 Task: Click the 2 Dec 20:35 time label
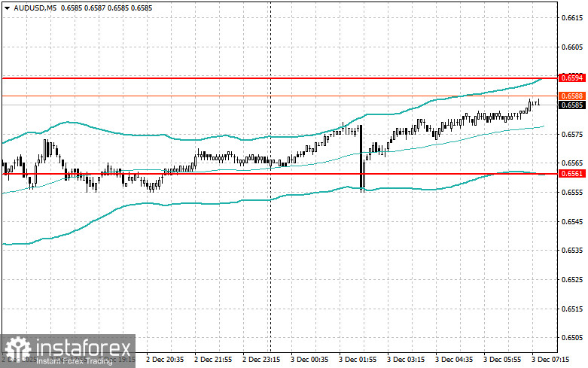click(165, 360)
